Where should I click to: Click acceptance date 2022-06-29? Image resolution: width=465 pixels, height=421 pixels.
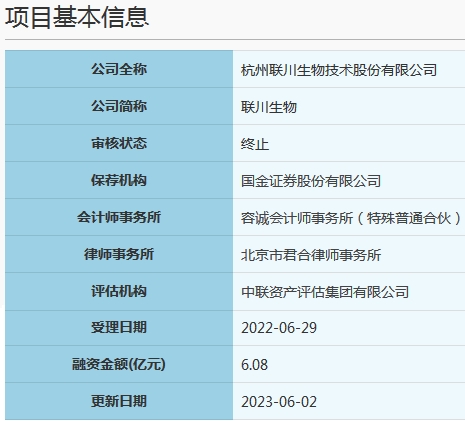[x=279, y=328]
